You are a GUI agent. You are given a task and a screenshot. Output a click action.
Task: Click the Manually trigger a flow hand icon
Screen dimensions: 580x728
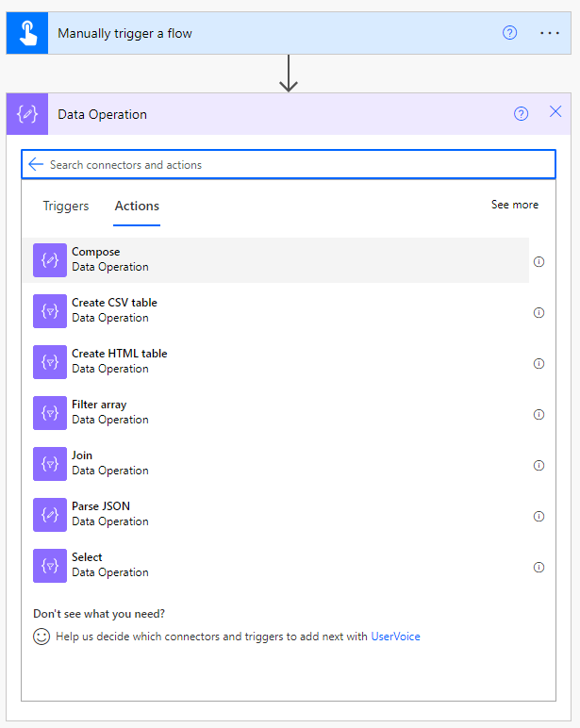pos(27,33)
